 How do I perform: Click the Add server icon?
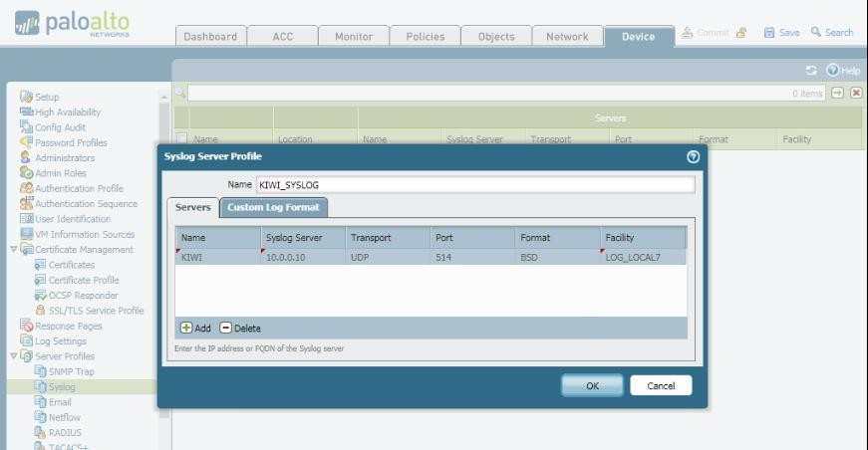186,328
